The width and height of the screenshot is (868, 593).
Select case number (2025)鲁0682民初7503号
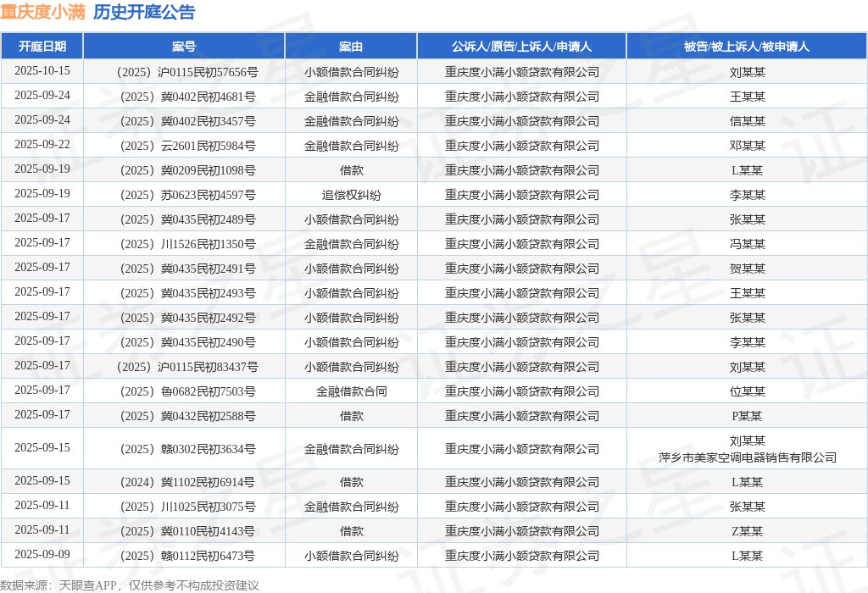[186, 391]
